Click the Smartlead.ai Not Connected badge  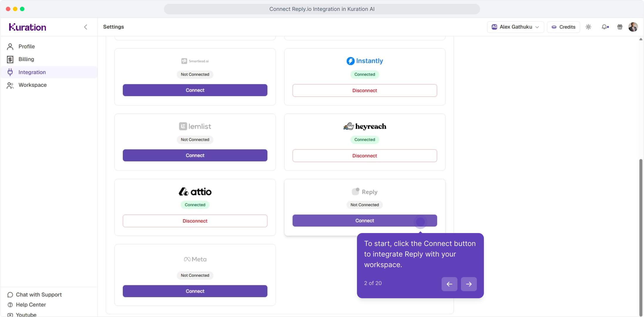(x=195, y=74)
